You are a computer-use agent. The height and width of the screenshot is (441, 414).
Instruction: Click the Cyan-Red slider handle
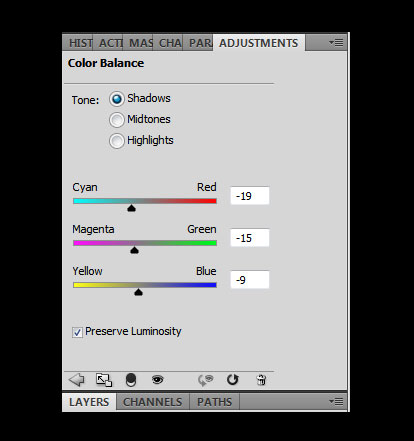131,209
